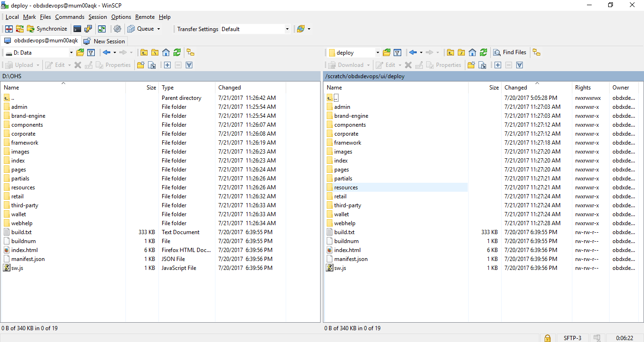Viewport: 644px width, 342px height.
Task: Go up to parent directory in local panel
Action: click(144, 52)
